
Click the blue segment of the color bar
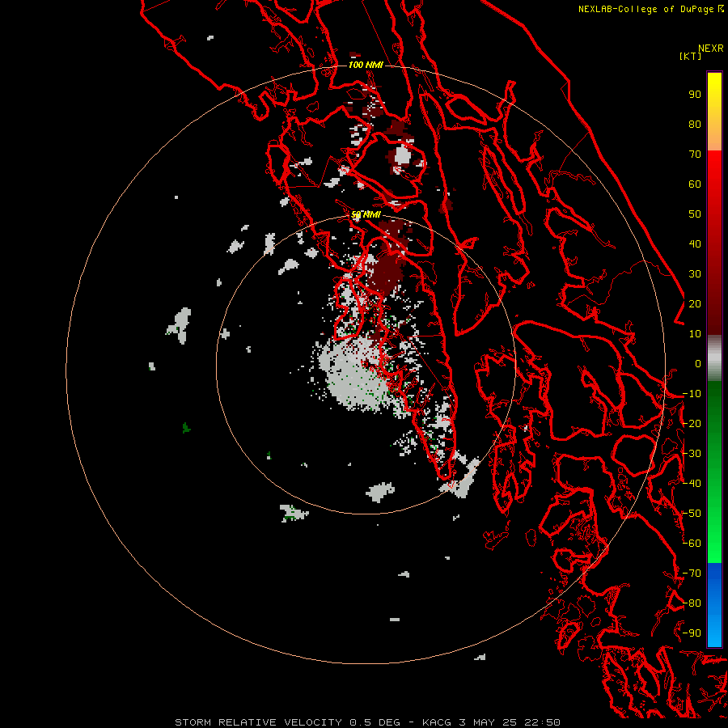[714, 605]
